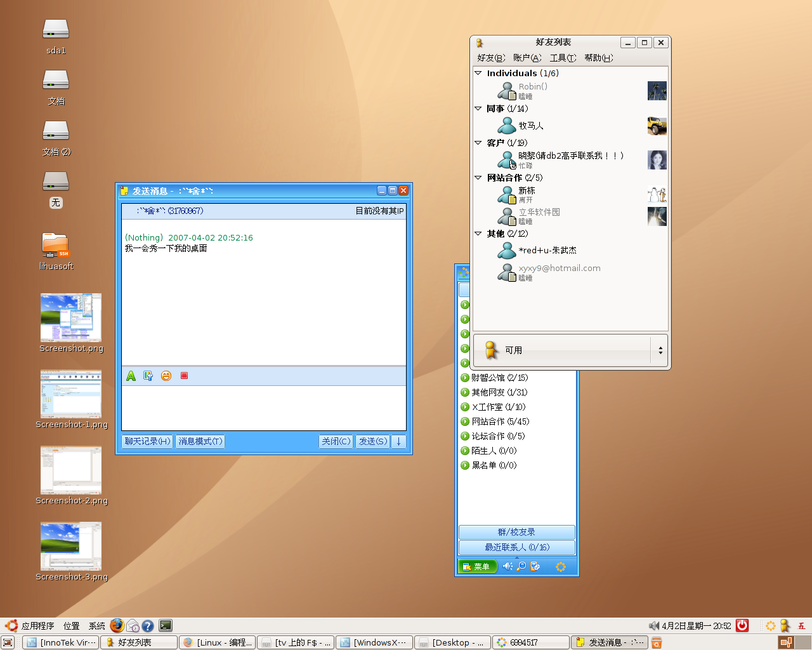Launch Firefox from the bottom panel
The image size is (812, 650).
(x=117, y=626)
